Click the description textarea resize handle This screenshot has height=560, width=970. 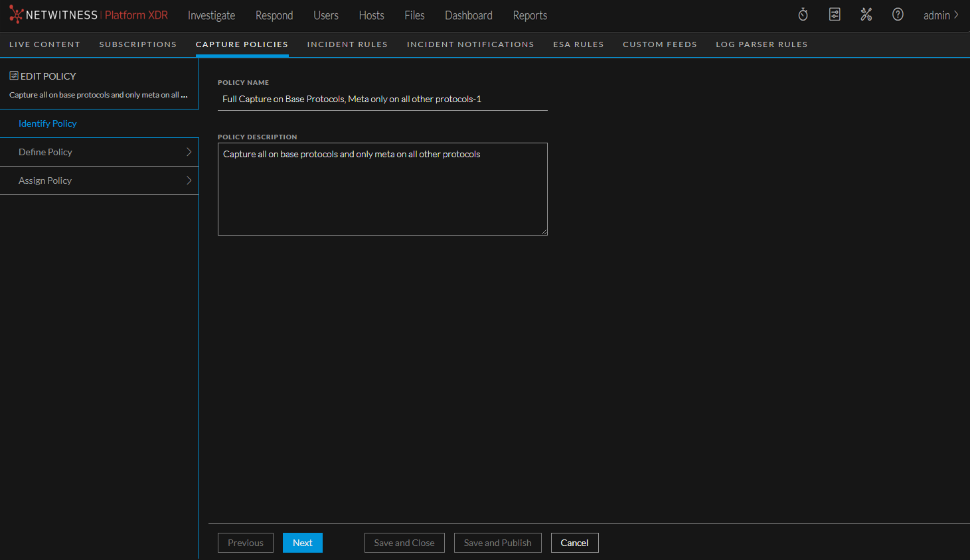[x=544, y=232]
